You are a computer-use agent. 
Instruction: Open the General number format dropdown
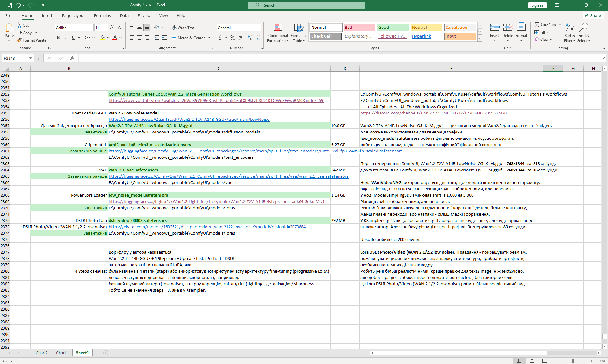pyautogui.click(x=259, y=28)
